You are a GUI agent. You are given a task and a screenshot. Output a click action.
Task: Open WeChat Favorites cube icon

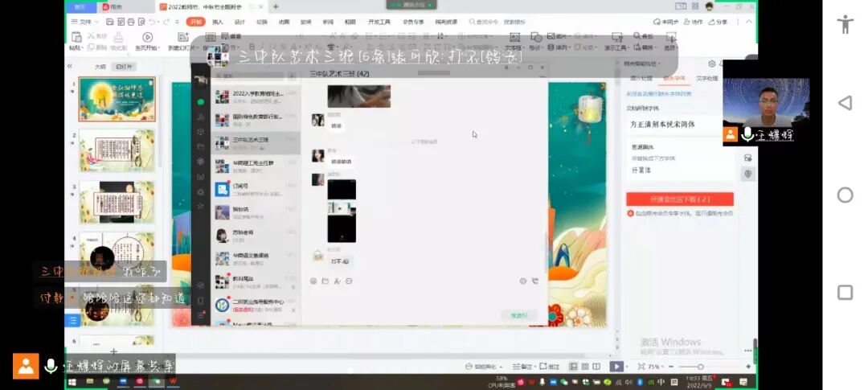pyautogui.click(x=201, y=132)
